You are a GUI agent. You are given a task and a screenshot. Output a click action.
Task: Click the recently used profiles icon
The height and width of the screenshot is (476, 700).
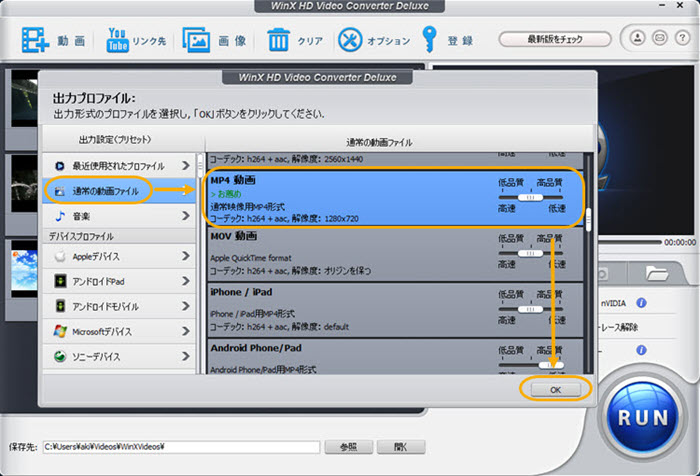[59, 166]
